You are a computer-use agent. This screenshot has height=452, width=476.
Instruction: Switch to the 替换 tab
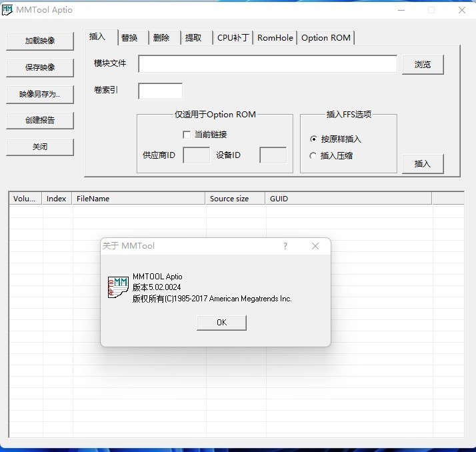tap(133, 38)
